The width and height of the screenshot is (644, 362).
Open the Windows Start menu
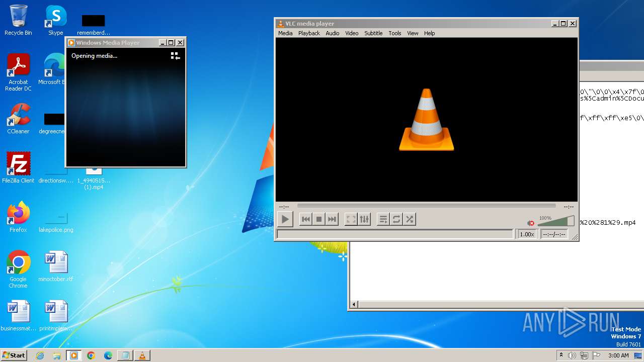tap(14, 355)
